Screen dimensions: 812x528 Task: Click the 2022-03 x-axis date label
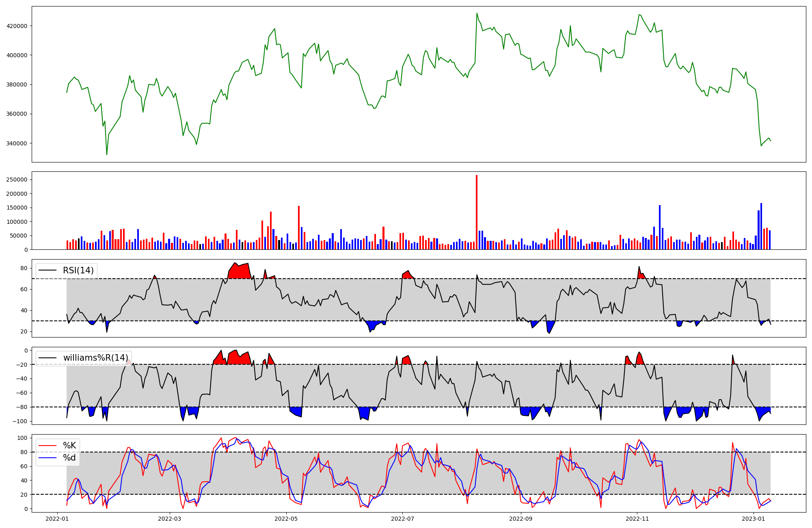click(x=169, y=519)
